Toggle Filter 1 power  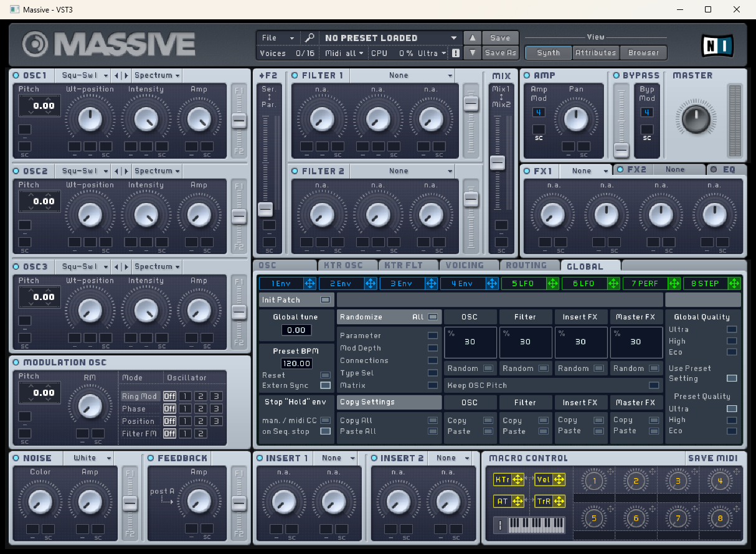[x=295, y=75]
